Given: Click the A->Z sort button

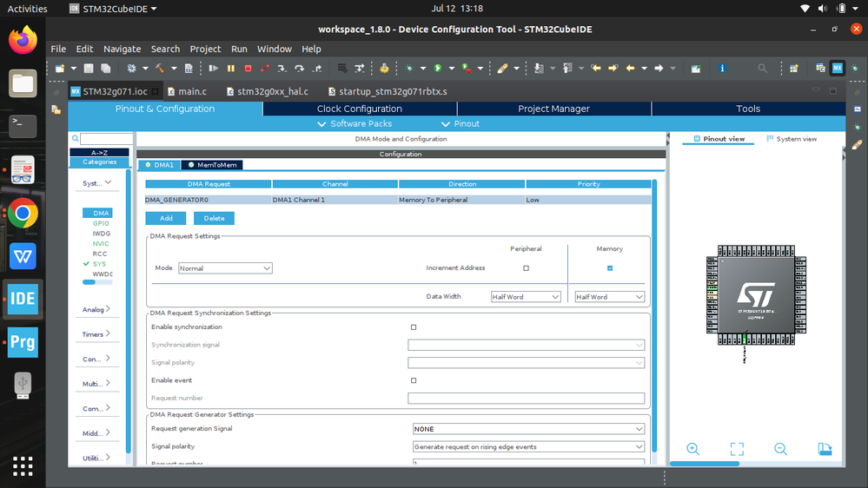Looking at the screenshot, I should tap(100, 152).
